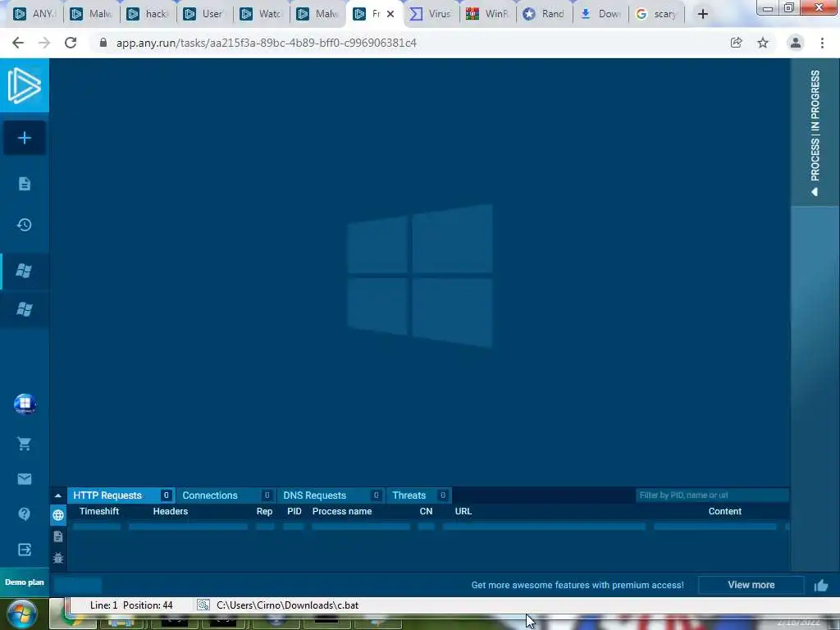Go back with the browser arrow
The width and height of the screenshot is (840, 630).
(x=18, y=43)
